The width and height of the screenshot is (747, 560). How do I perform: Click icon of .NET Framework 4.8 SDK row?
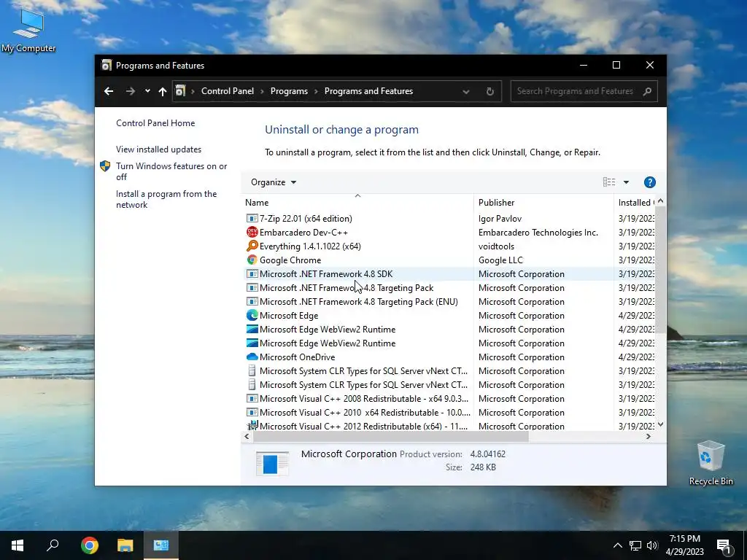[x=252, y=274]
